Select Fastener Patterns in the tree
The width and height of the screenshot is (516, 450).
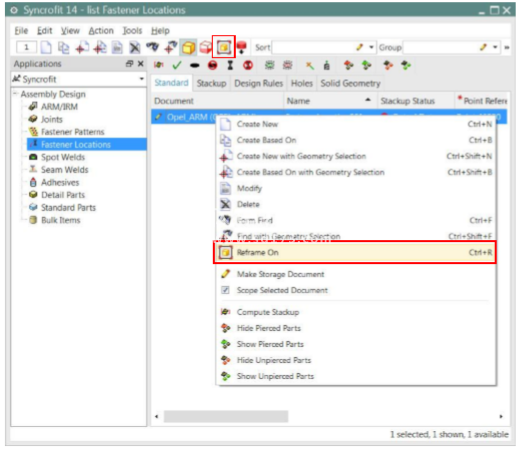(x=73, y=132)
